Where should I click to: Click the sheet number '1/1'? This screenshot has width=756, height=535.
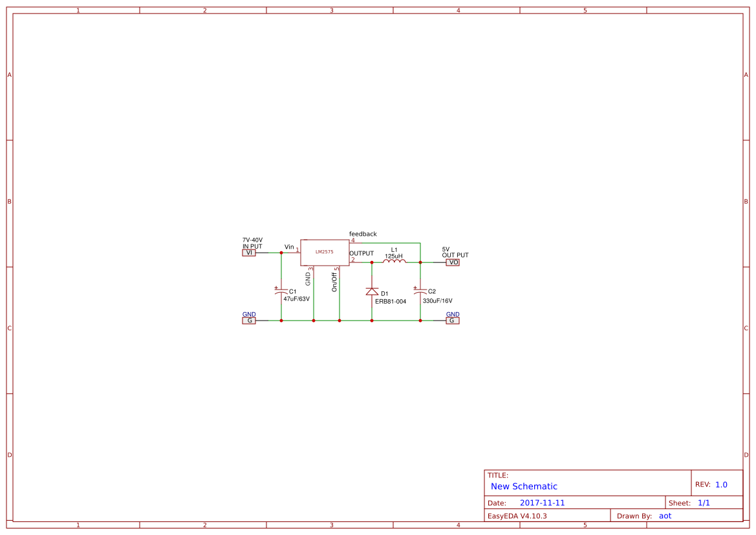click(704, 503)
